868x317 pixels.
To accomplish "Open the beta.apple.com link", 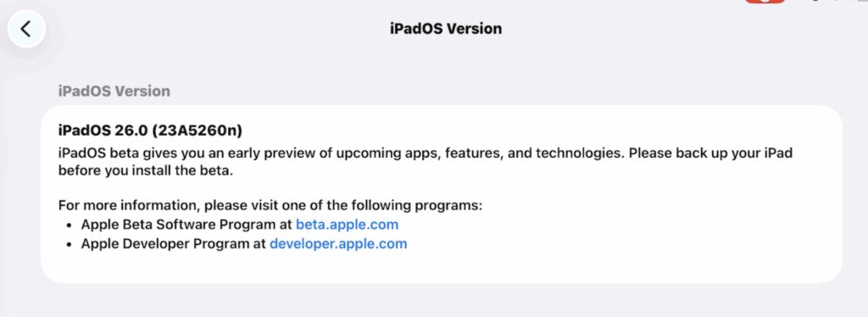I will tap(347, 225).
